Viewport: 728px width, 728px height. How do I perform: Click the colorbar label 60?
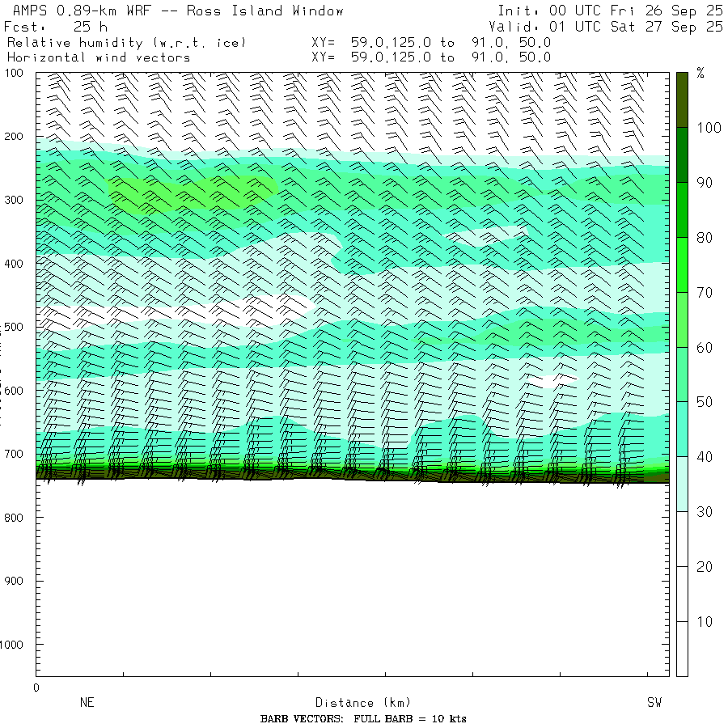coord(705,347)
